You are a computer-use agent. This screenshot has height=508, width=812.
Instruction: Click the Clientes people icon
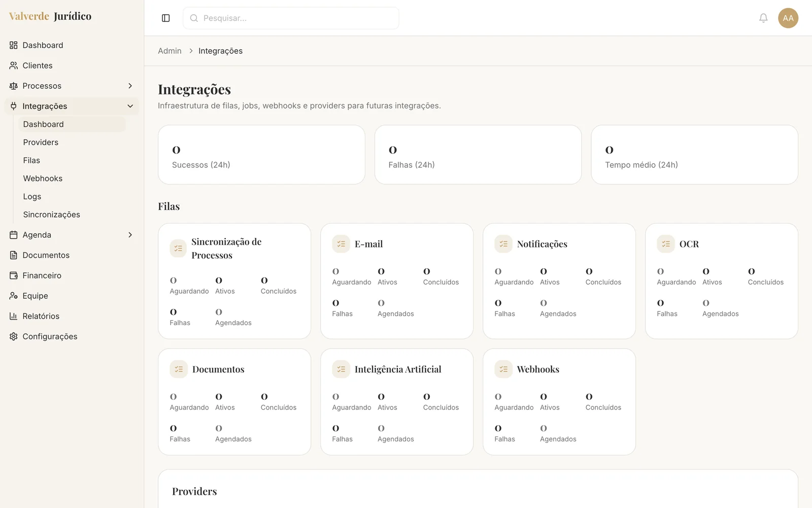click(x=14, y=66)
